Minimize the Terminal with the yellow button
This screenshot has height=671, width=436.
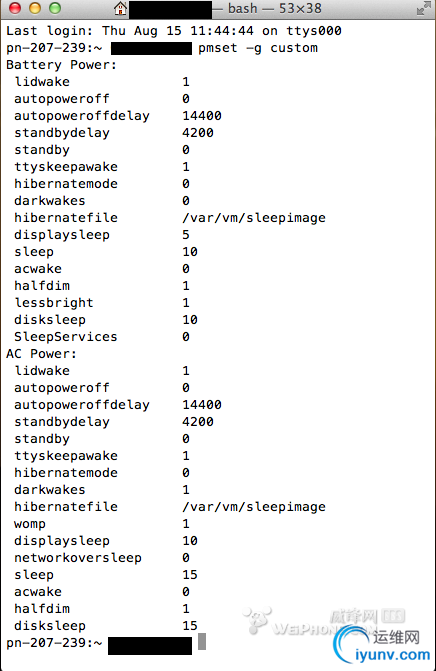[x=35, y=8]
